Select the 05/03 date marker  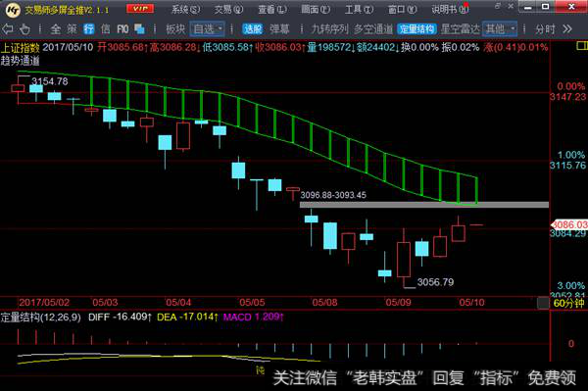[x=105, y=302]
